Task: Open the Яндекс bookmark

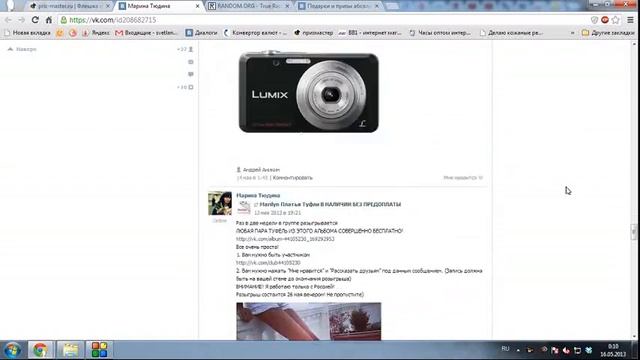Action: click(x=96, y=33)
